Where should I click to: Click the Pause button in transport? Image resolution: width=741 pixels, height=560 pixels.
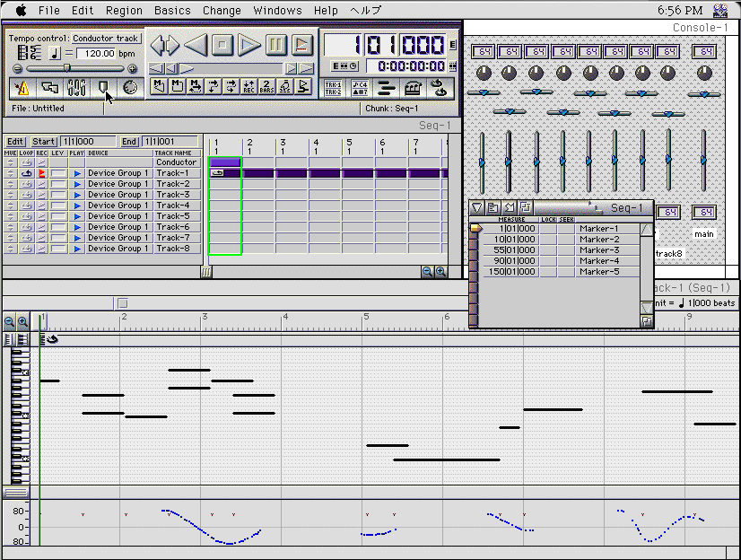pos(276,44)
